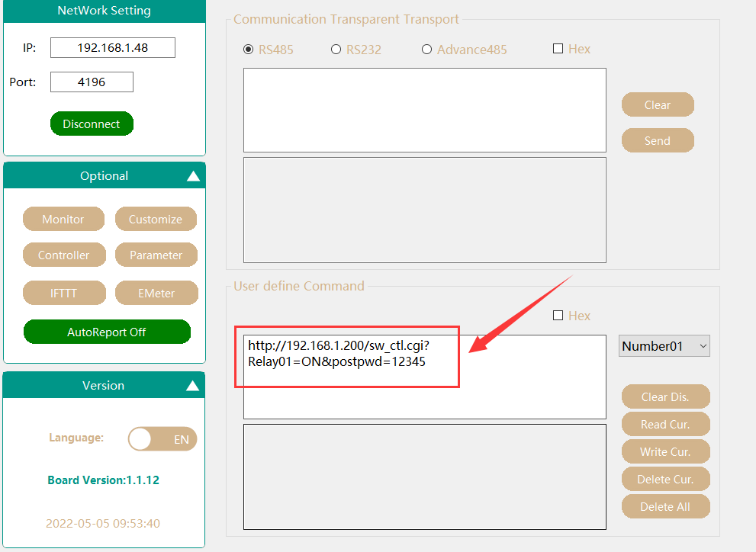This screenshot has height=552, width=756.
Task: Go to the Customize section
Action: click(156, 219)
